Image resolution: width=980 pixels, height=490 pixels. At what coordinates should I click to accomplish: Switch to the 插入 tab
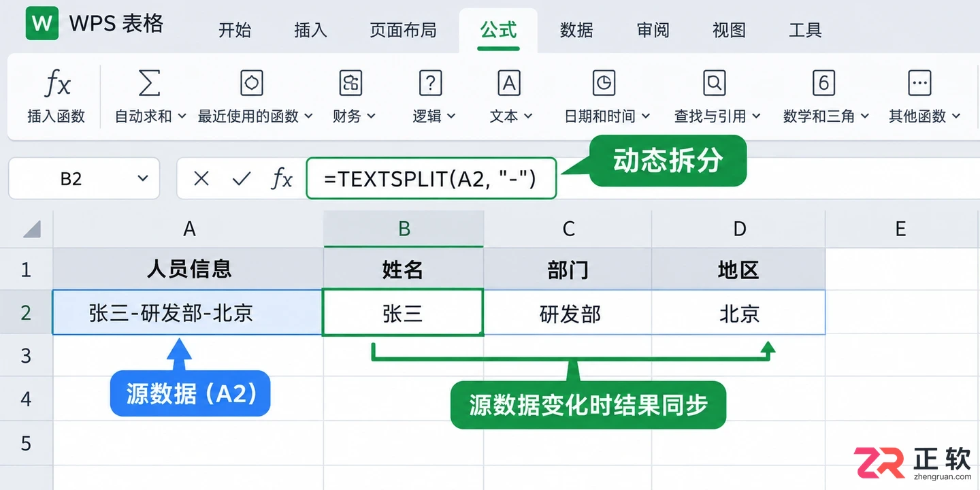click(x=311, y=31)
